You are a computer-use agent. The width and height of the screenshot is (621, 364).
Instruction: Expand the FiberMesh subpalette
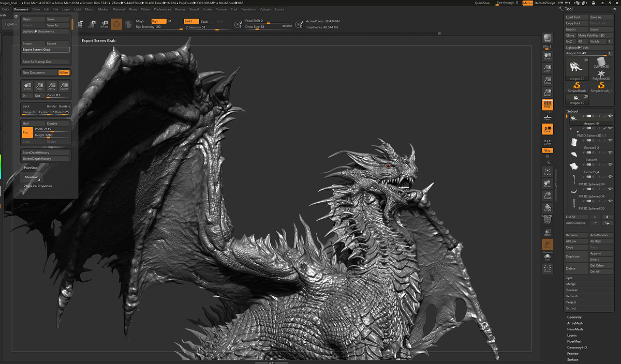point(574,342)
